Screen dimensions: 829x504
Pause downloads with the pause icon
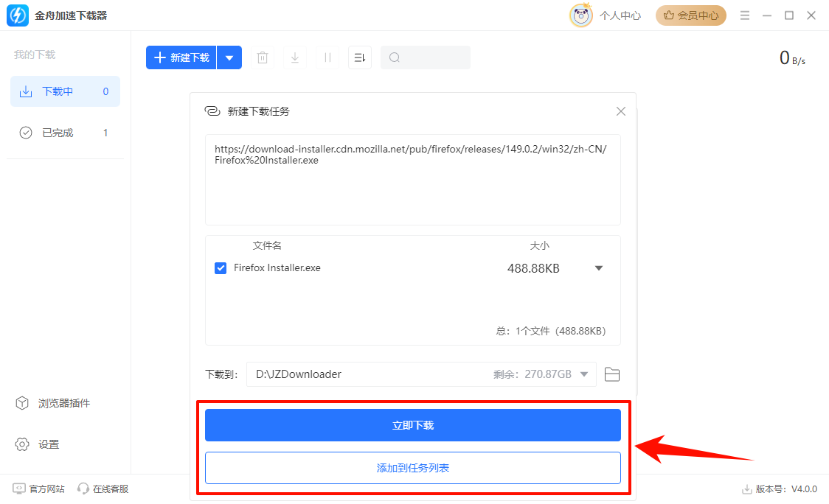click(x=327, y=57)
